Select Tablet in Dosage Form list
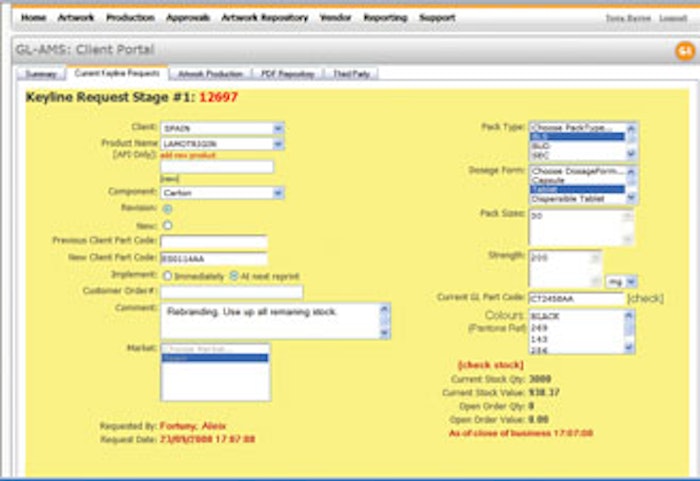This screenshot has height=481, width=700. pyautogui.click(x=577, y=189)
